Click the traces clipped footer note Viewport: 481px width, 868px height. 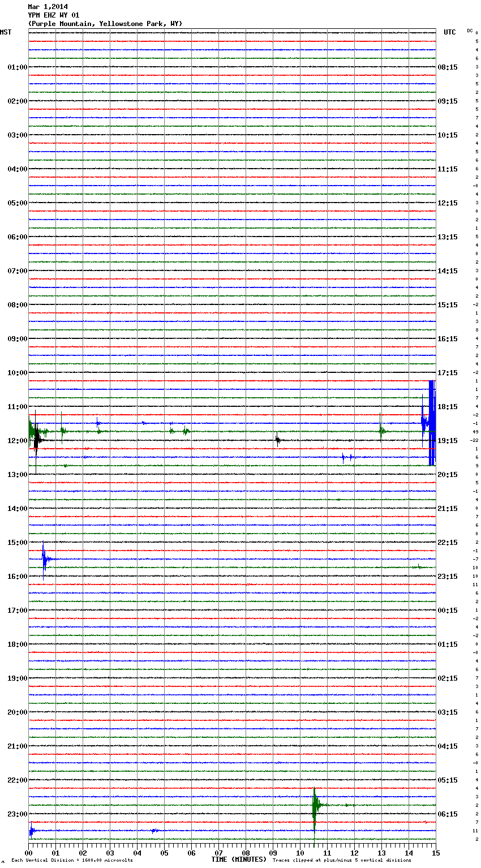pyautogui.click(x=342, y=860)
